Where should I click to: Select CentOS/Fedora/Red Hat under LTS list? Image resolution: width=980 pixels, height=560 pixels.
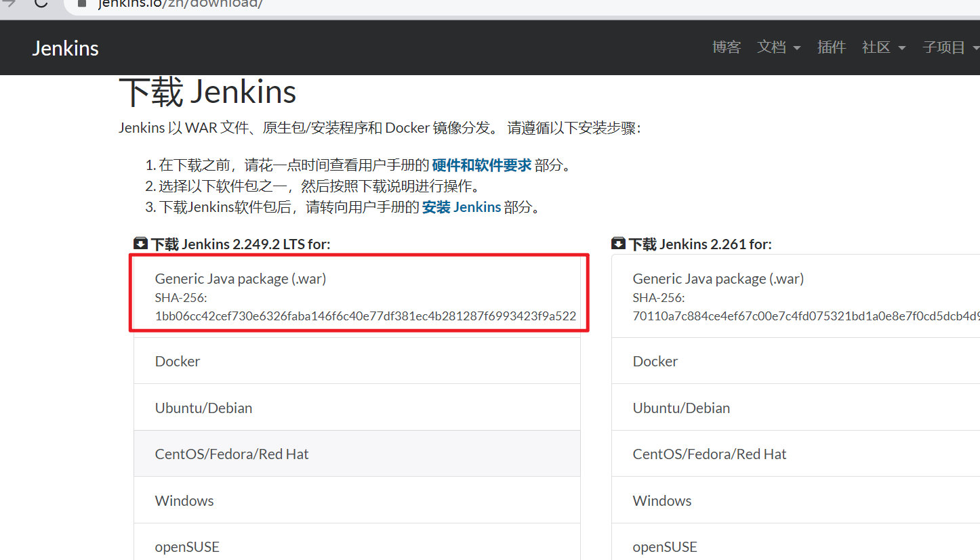tap(357, 454)
